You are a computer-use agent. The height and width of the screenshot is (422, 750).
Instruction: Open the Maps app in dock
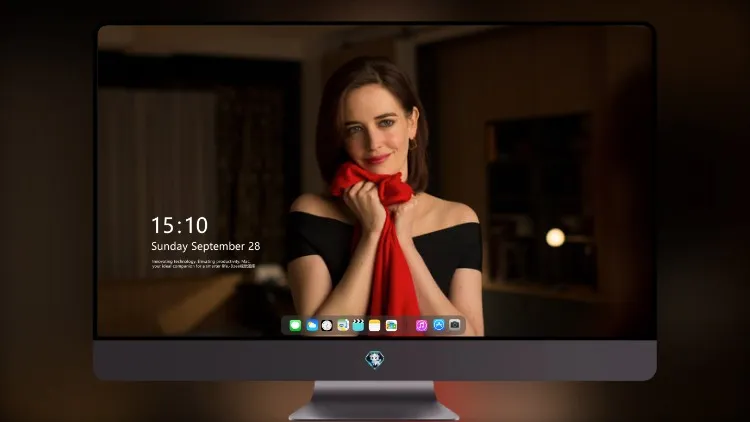343,326
